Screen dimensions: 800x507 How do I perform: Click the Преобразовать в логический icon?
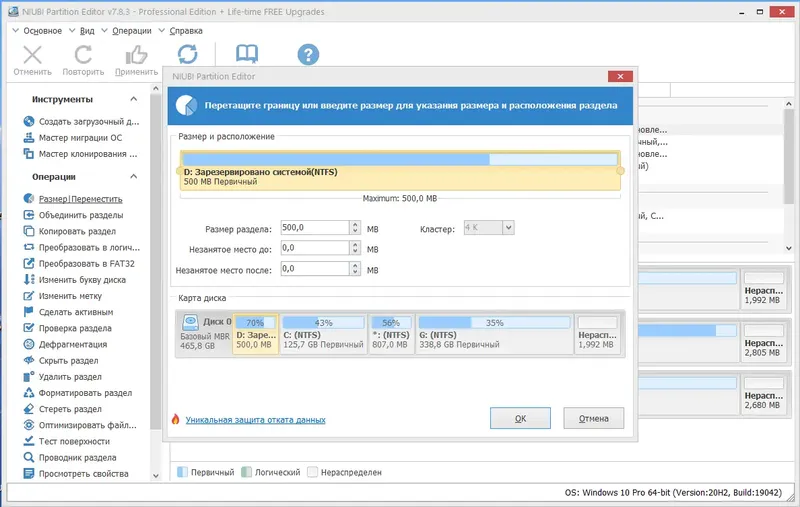(x=29, y=247)
